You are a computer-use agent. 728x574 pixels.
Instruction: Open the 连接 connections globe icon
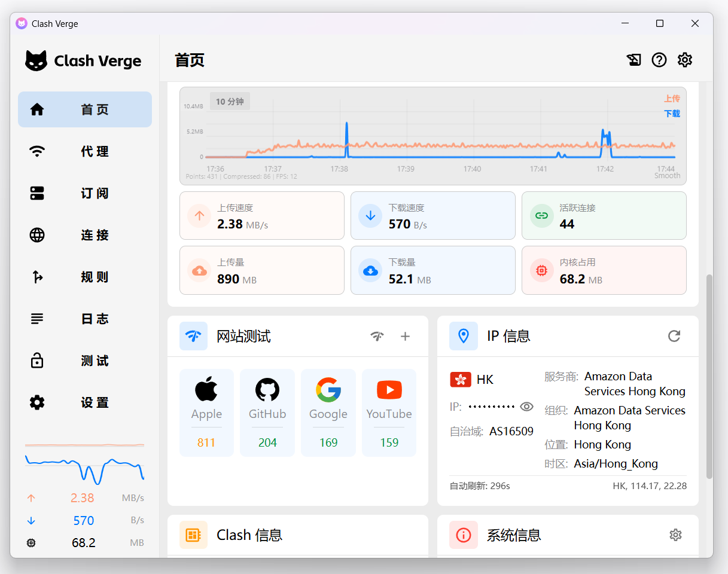(36, 235)
